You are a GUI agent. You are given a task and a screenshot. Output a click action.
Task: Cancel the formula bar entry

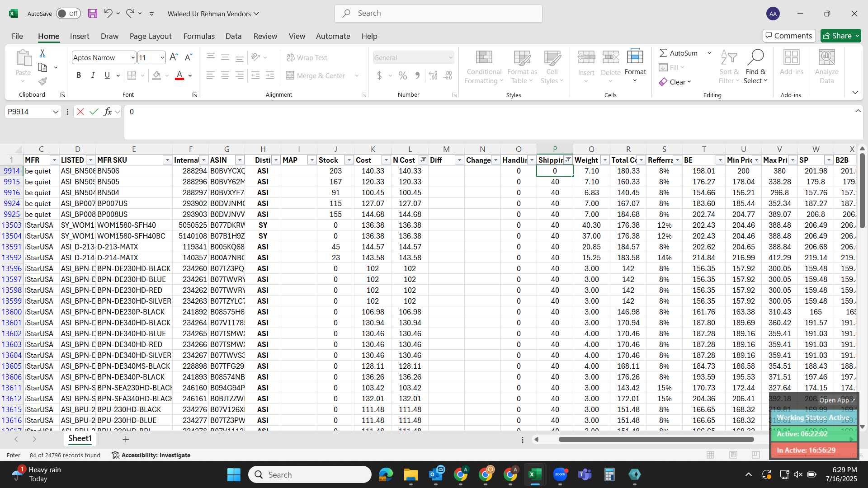click(x=80, y=112)
